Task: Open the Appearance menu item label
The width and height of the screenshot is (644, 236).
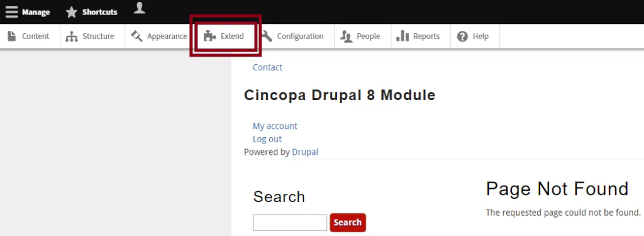Action: point(167,37)
